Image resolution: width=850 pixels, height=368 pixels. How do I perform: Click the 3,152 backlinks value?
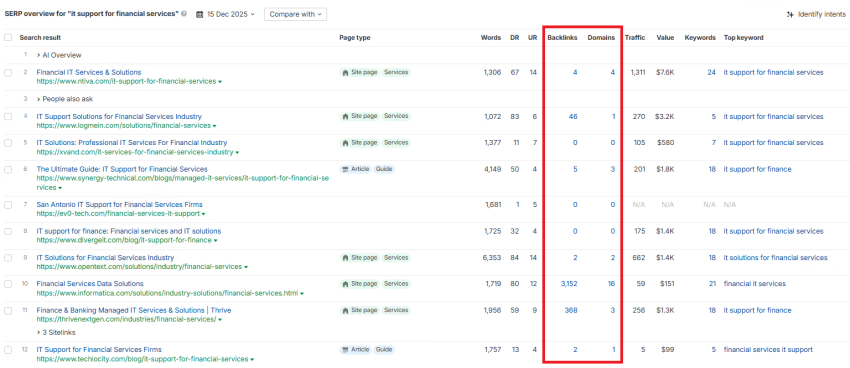tap(569, 283)
